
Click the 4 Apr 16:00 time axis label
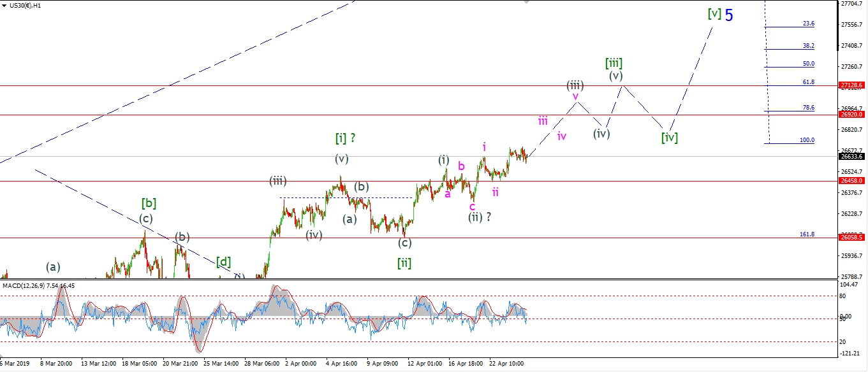coord(342,364)
